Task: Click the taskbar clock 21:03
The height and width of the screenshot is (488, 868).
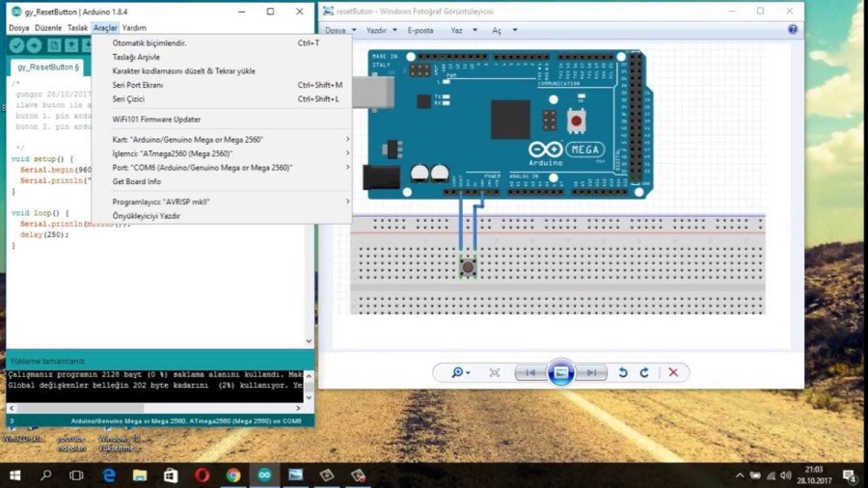Action: tap(814, 470)
